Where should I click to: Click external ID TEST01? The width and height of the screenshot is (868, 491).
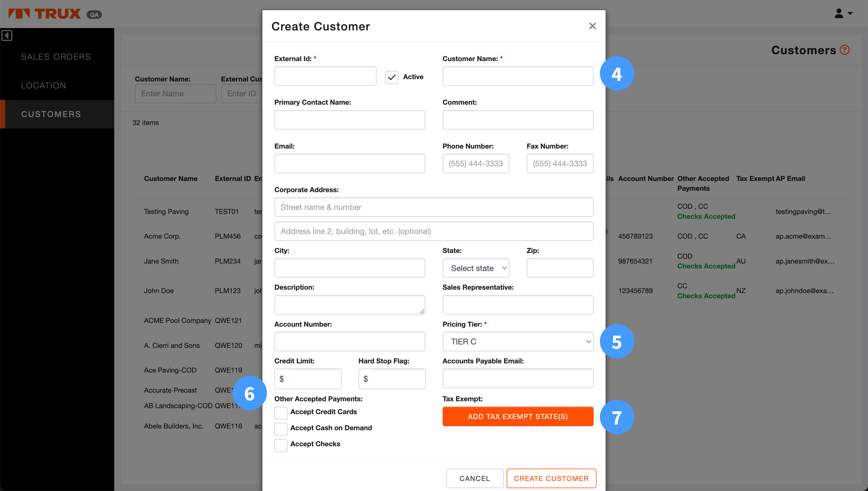227,212
